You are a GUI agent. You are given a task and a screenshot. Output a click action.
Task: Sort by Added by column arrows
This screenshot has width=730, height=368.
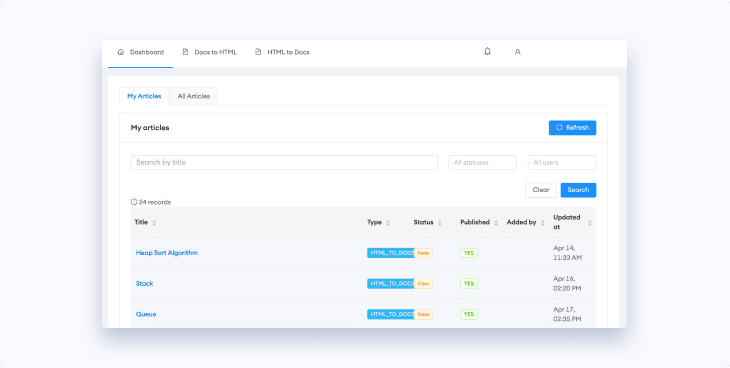tap(542, 223)
